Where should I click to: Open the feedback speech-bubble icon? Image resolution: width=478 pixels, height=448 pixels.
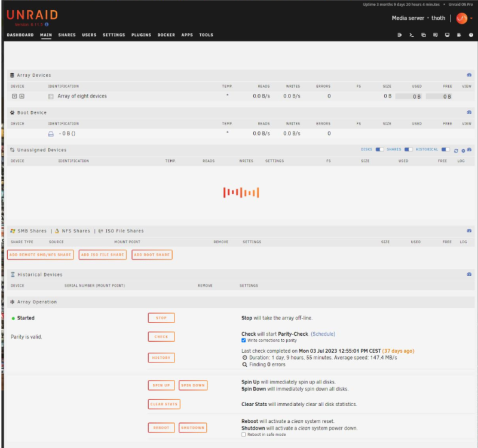point(436,35)
